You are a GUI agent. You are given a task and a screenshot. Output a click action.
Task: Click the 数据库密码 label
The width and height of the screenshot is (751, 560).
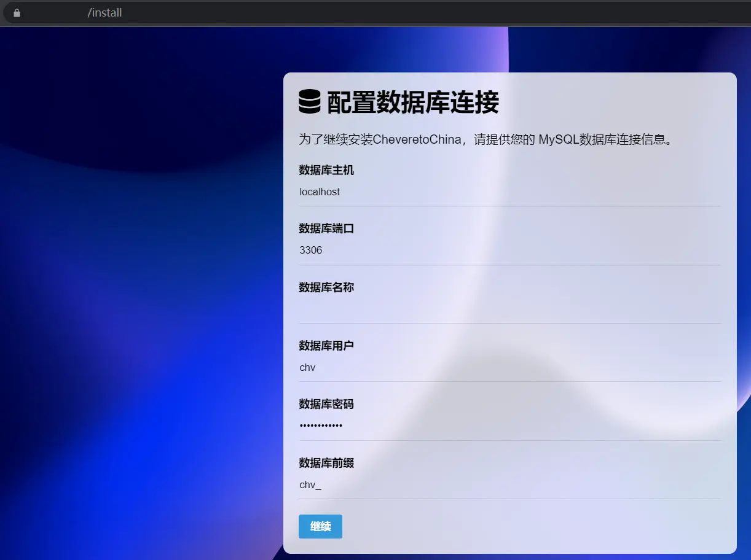tap(326, 404)
